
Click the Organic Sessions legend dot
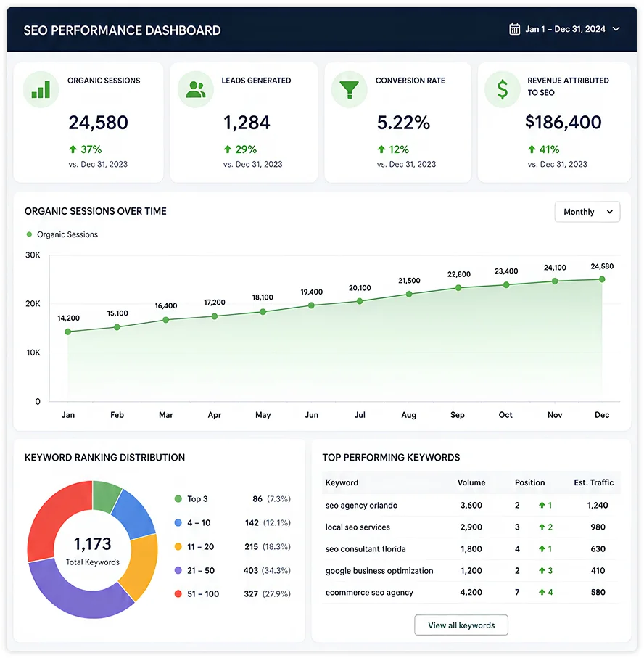tap(29, 234)
